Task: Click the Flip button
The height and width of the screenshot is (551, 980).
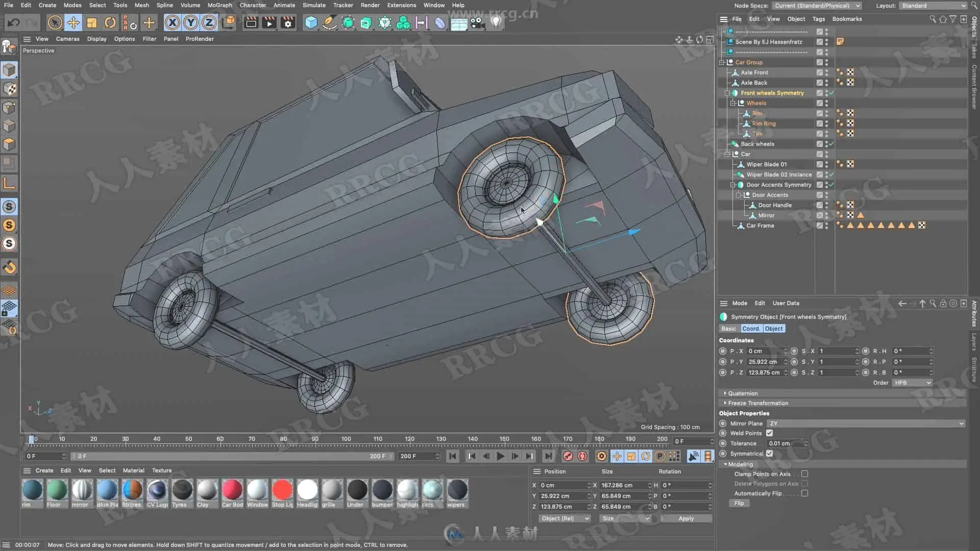Action: tap(739, 503)
